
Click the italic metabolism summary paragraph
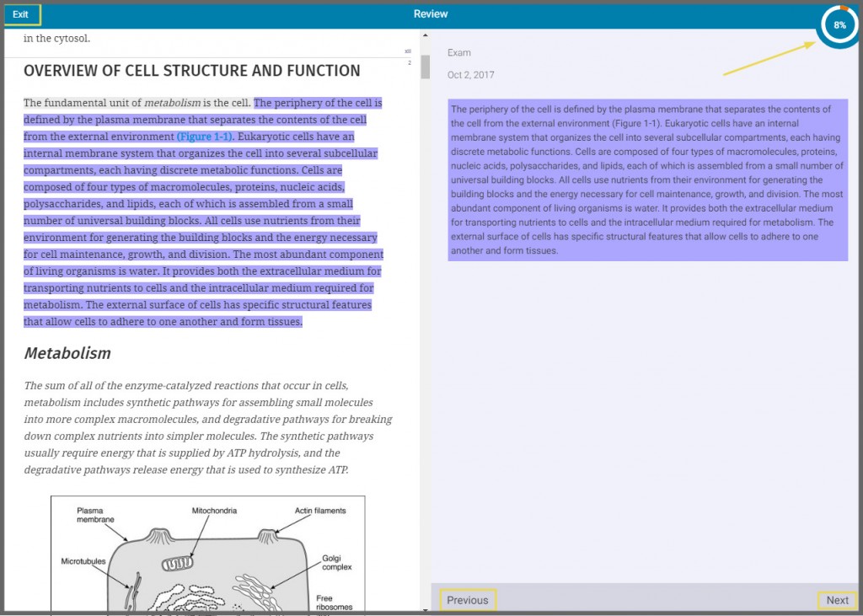pyautogui.click(x=207, y=428)
